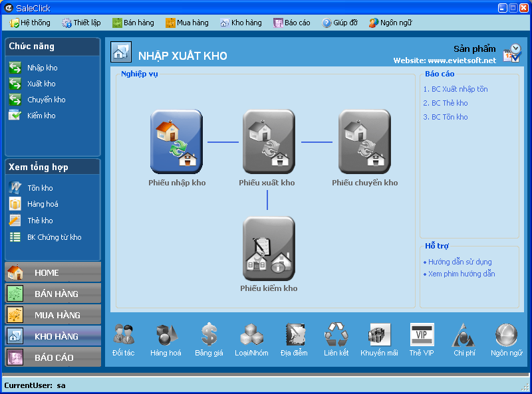Open the Phiếu chuyển kho icon
The image size is (532, 394).
pos(364,142)
